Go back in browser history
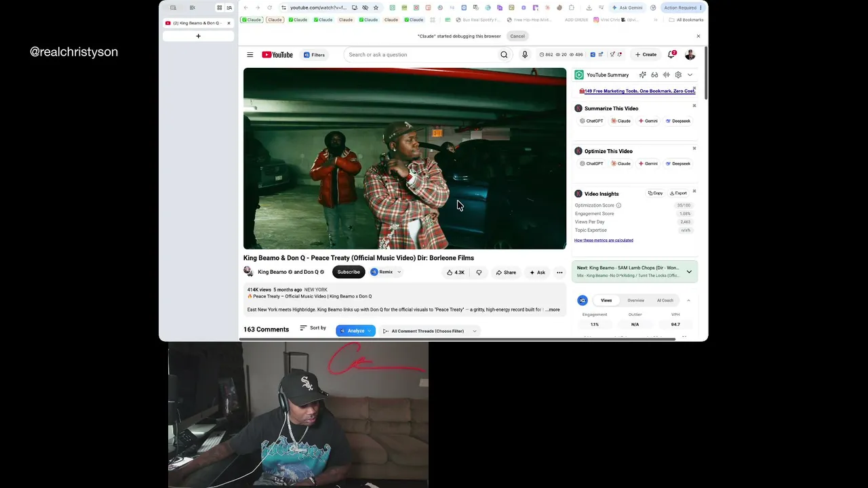Image resolution: width=868 pixels, height=488 pixels. 245,7
